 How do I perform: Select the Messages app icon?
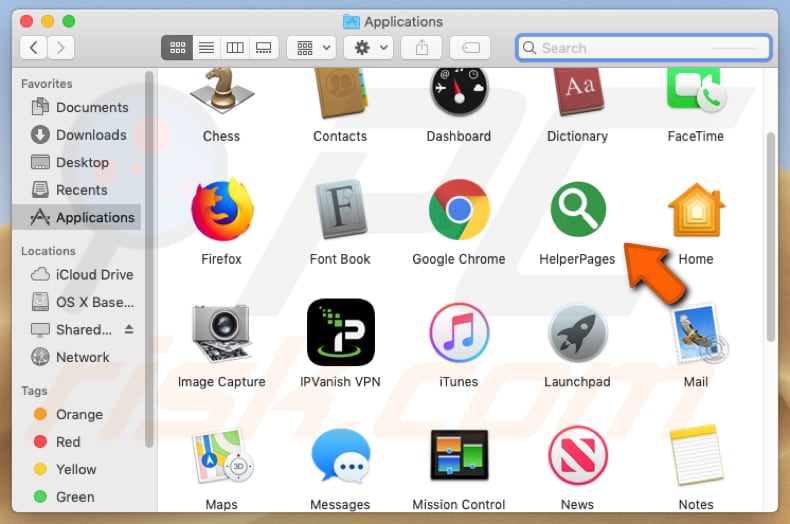coord(341,456)
